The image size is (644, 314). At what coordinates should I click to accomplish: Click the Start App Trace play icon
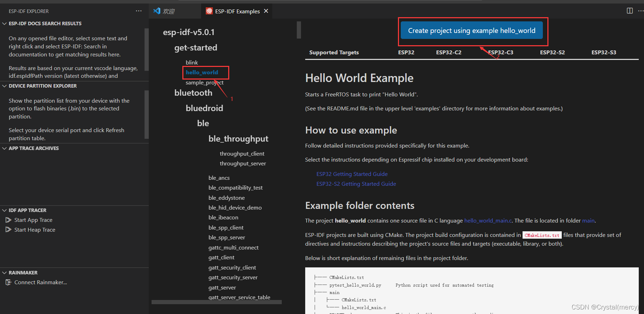pos(8,220)
